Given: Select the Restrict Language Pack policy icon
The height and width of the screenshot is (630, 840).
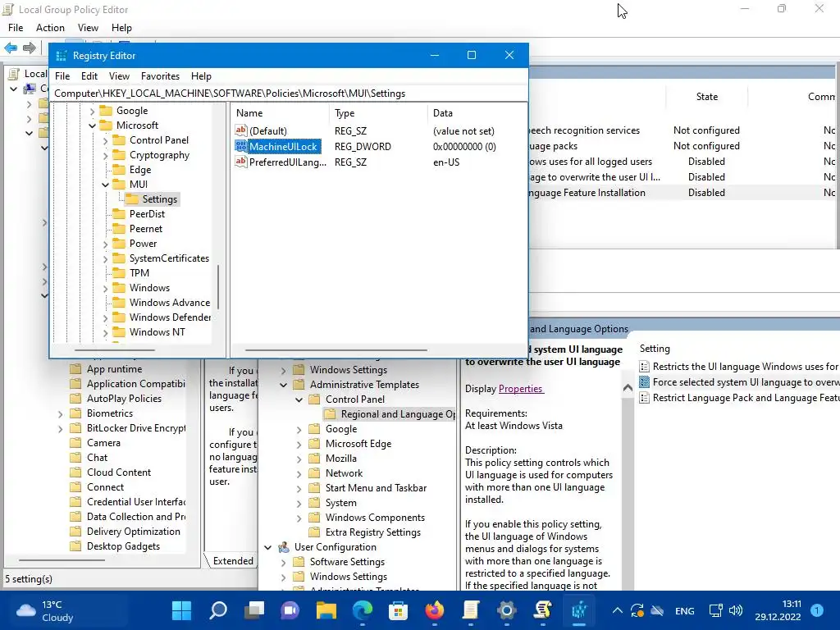Looking at the screenshot, I should [645, 398].
